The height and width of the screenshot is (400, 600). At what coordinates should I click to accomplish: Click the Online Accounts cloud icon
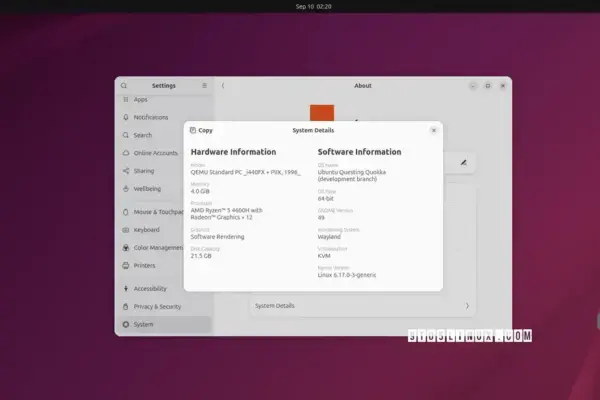pos(126,153)
